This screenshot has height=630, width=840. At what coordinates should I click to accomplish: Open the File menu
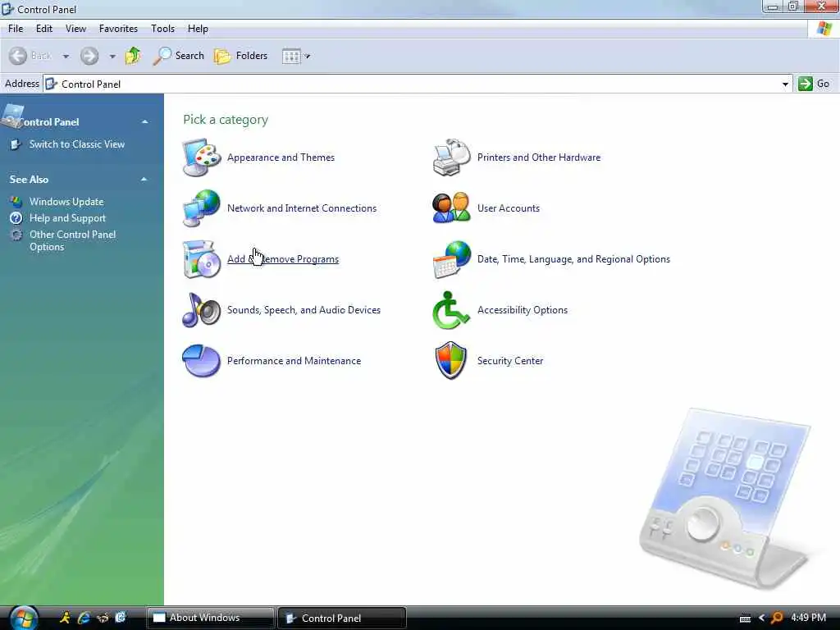tap(16, 29)
